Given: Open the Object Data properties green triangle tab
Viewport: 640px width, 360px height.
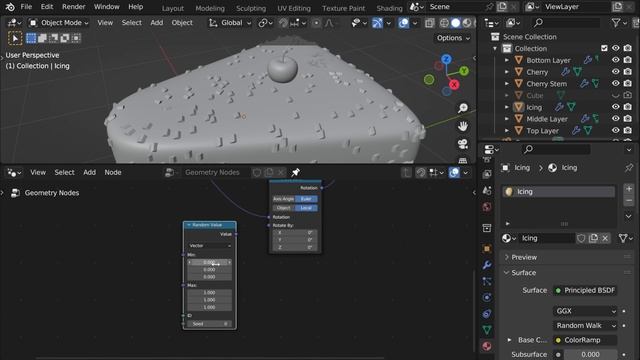Looking at the screenshot, I should tap(487, 330).
